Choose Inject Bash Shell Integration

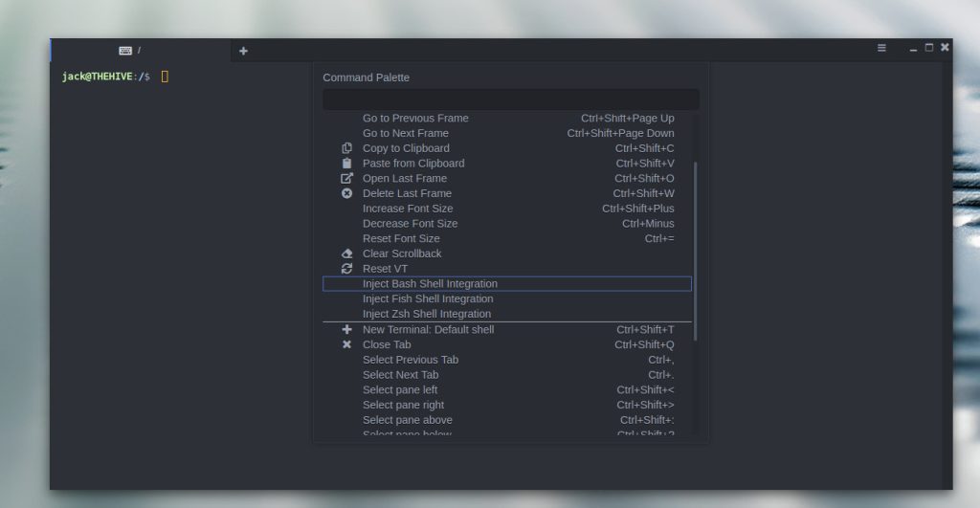430,284
